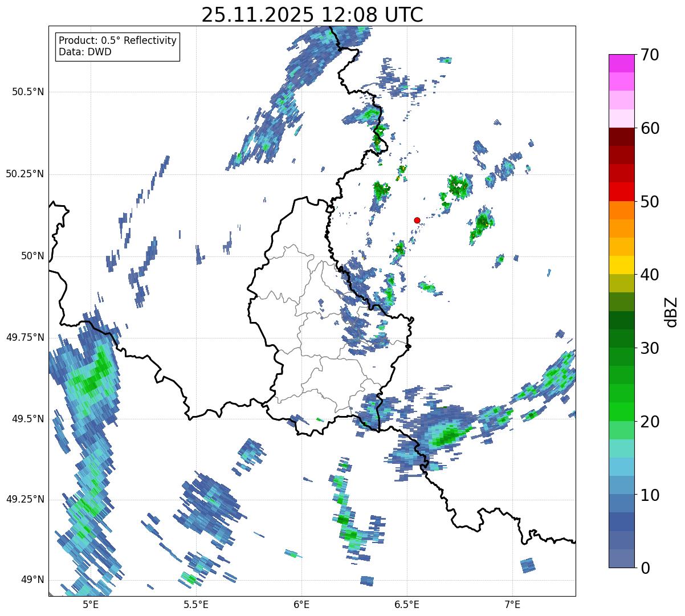Click the red station marker dot
685x616 pixels.
pos(417,220)
